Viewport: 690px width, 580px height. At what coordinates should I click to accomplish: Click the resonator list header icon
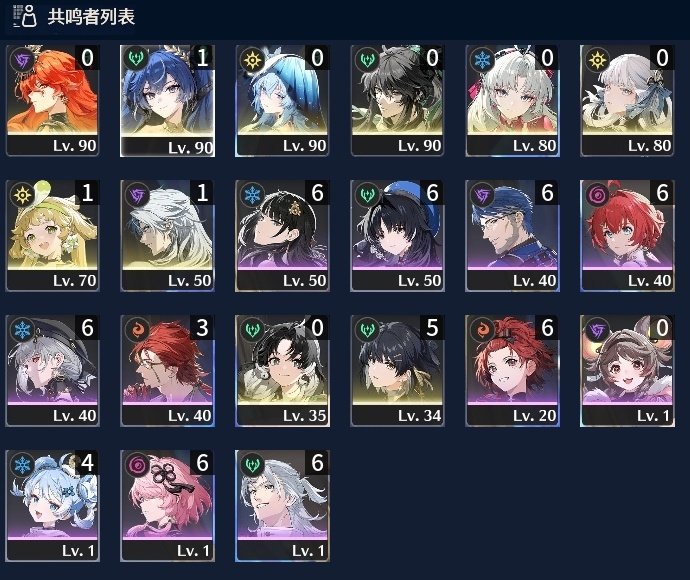25,16
